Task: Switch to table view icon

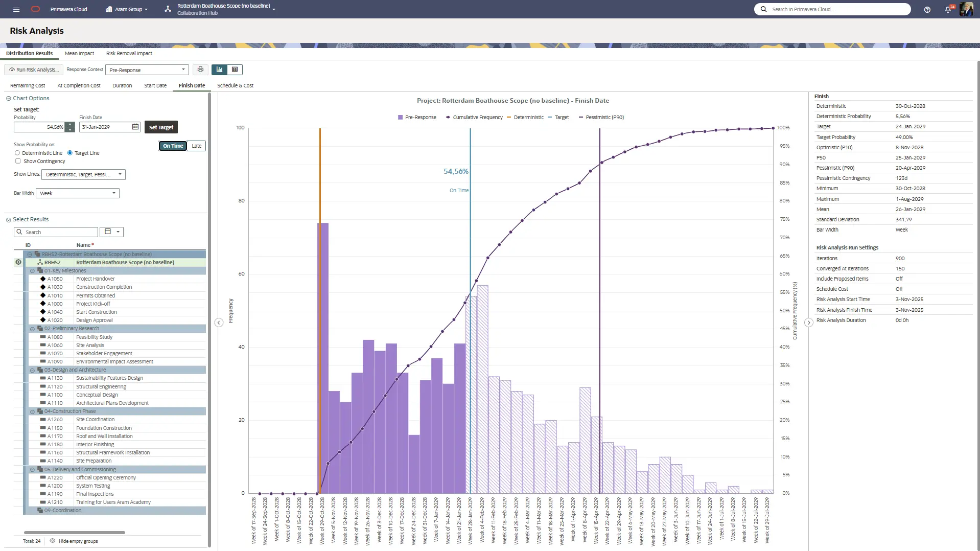Action: [x=235, y=70]
